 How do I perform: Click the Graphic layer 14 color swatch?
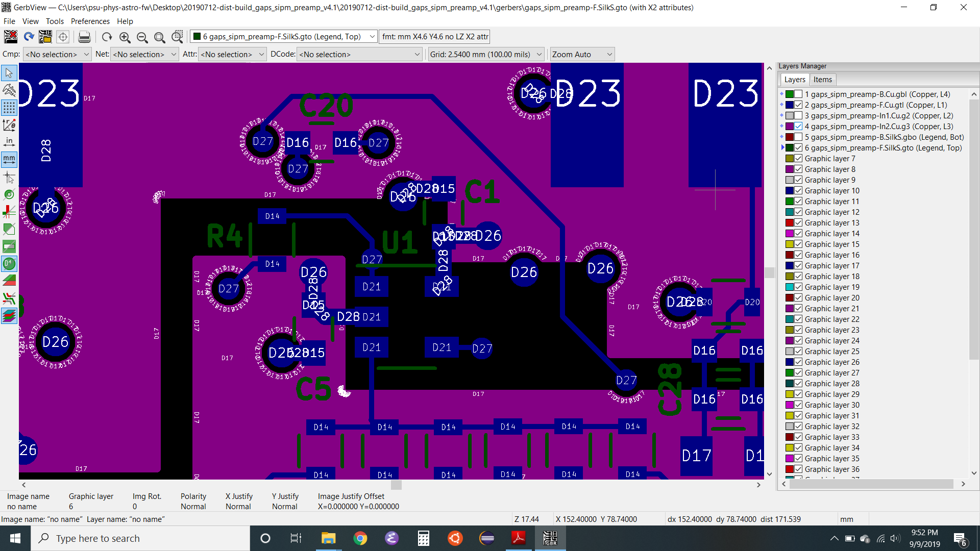[x=789, y=234]
